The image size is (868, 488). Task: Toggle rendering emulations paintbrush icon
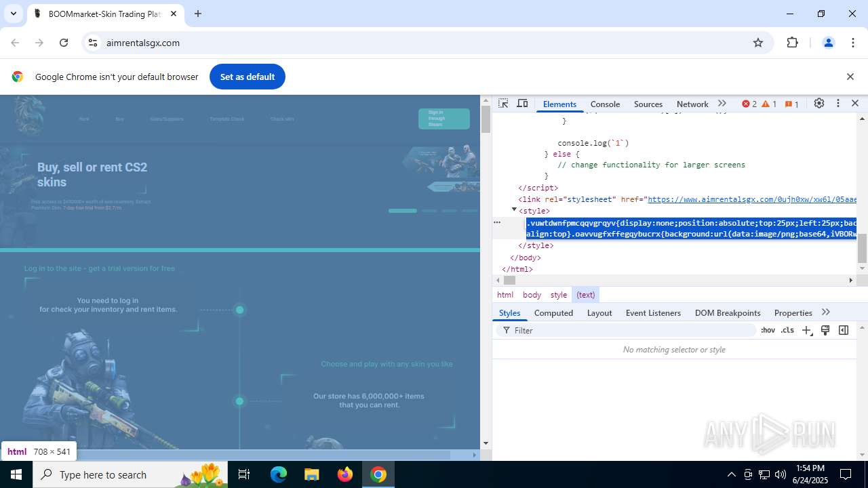tap(825, 330)
